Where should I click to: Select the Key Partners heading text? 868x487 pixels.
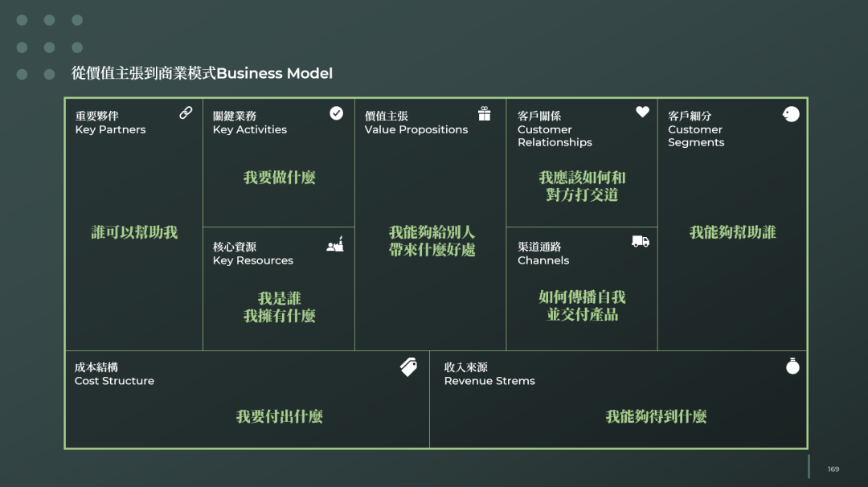[111, 123]
